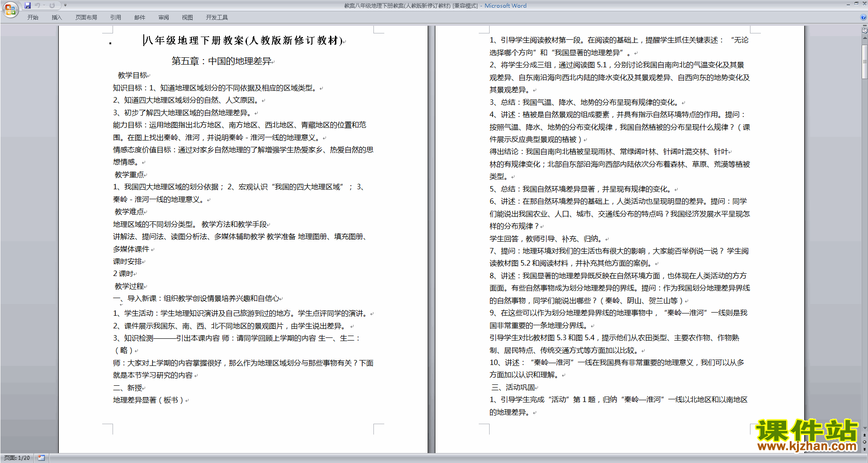Click the scroll-up arrow of vertical scrollbar
The width and height of the screenshot is (868, 463).
pos(865,39)
